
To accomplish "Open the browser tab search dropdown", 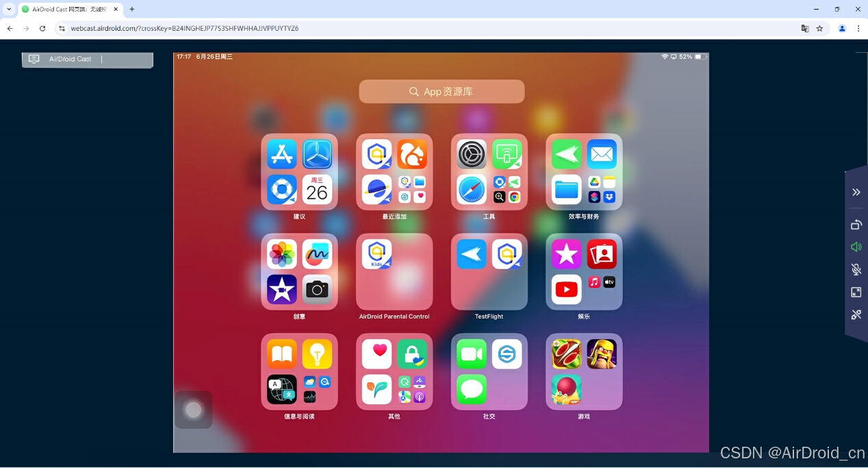I will pos(9,9).
